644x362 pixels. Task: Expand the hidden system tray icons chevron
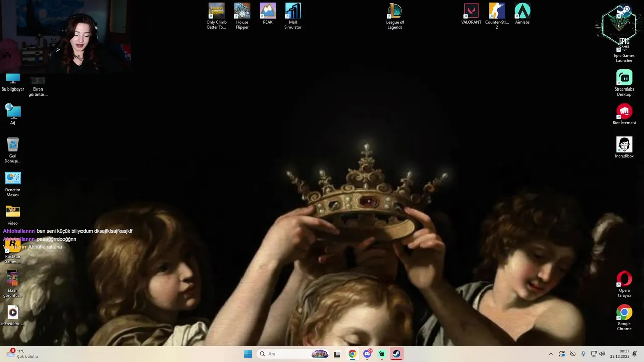tap(551, 354)
